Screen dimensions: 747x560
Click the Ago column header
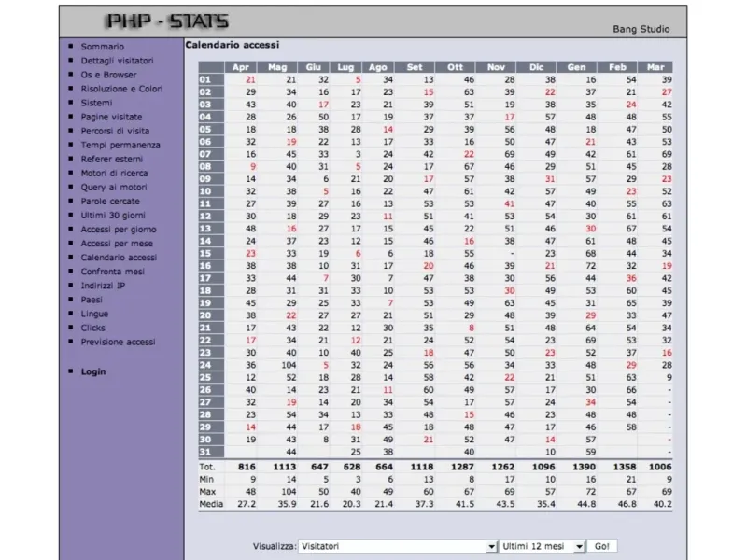(378, 67)
